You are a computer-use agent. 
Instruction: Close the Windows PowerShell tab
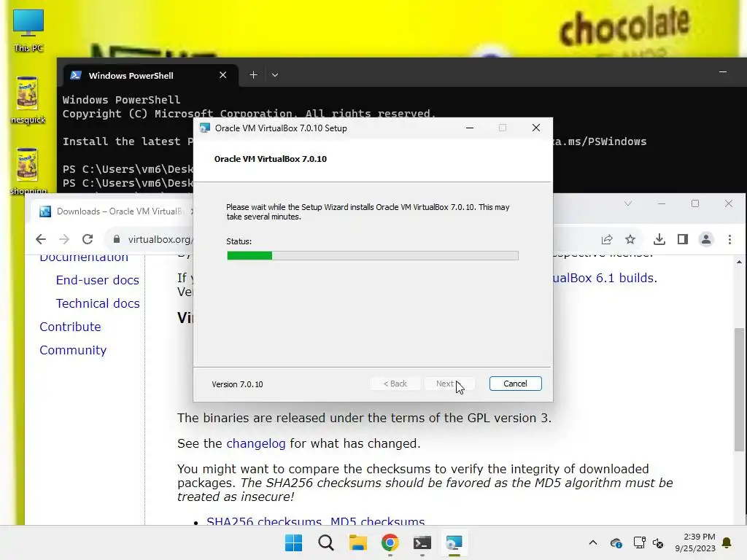point(222,75)
